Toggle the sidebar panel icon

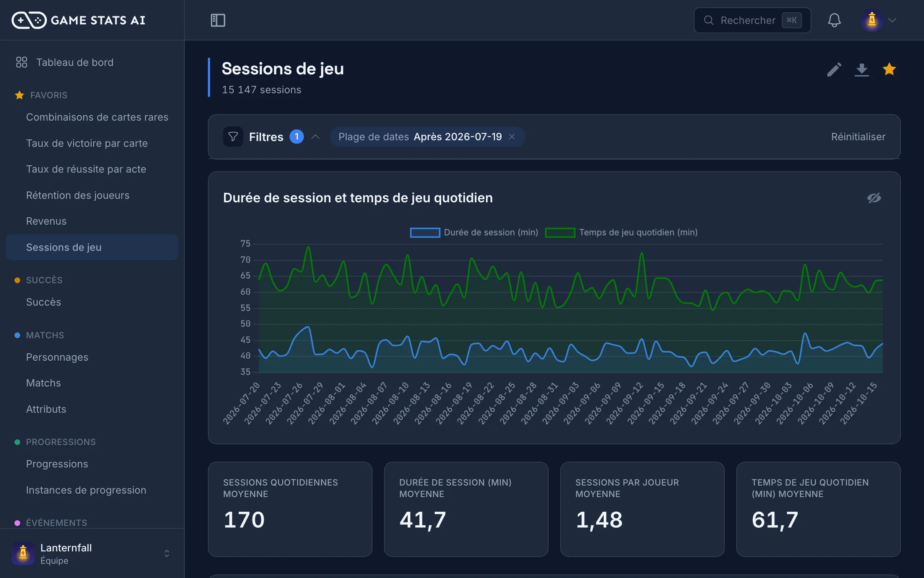tap(218, 20)
